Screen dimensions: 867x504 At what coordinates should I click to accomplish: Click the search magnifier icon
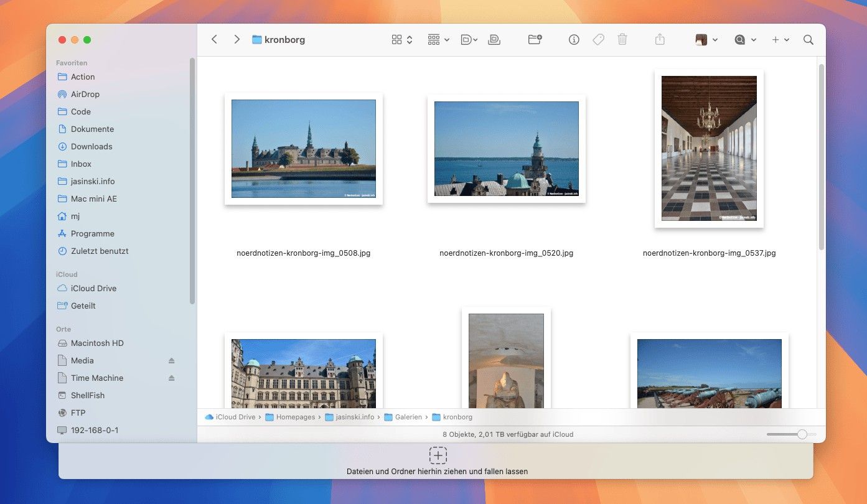click(x=808, y=40)
